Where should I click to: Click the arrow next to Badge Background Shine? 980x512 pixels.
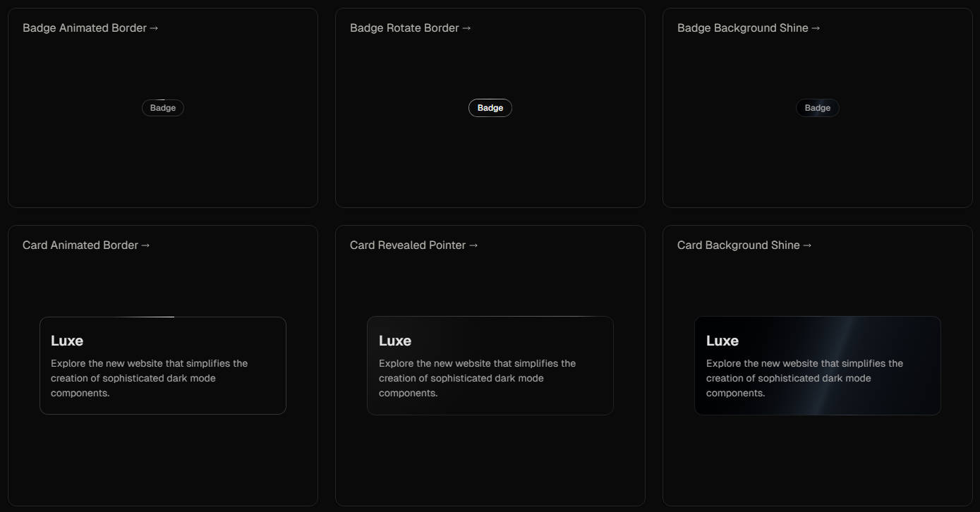(816, 28)
